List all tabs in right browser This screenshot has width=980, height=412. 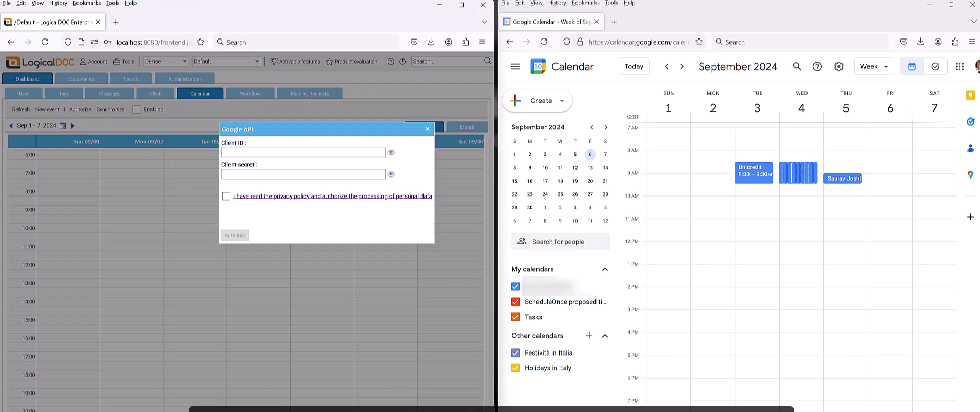pyautogui.click(x=973, y=22)
